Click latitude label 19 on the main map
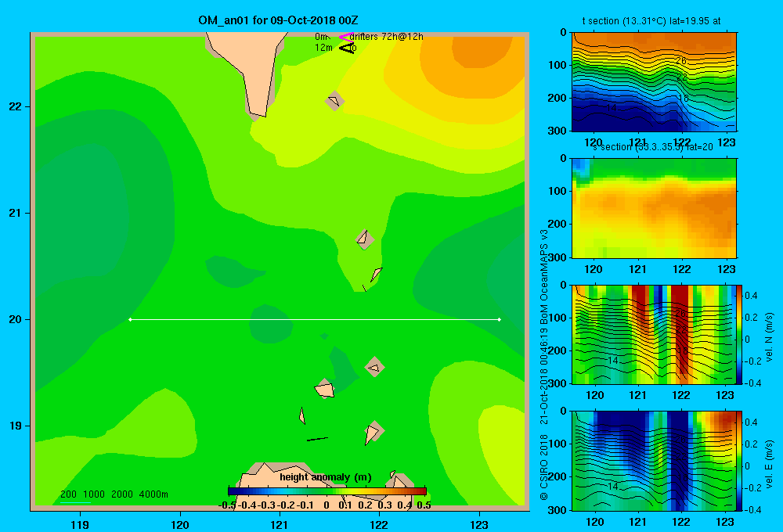Screen dimensions: 783x532 click(x=16, y=426)
